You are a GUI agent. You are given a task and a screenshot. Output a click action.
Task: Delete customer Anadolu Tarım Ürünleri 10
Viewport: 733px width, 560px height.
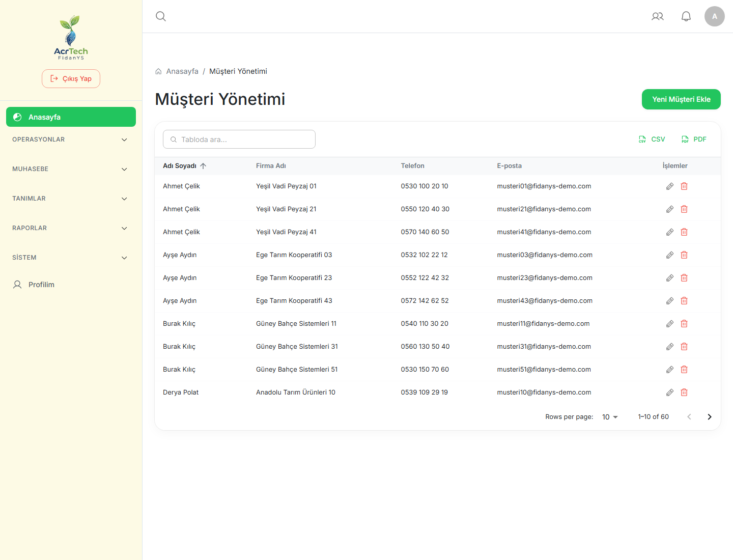click(684, 393)
